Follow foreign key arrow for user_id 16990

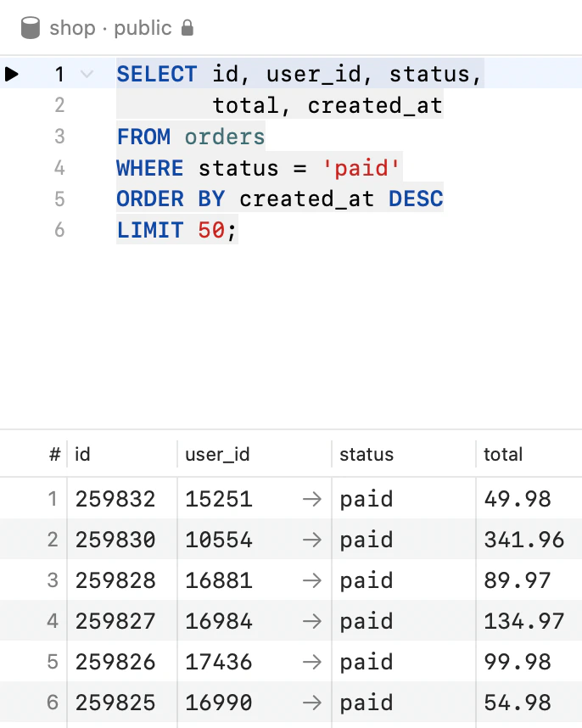tap(312, 703)
